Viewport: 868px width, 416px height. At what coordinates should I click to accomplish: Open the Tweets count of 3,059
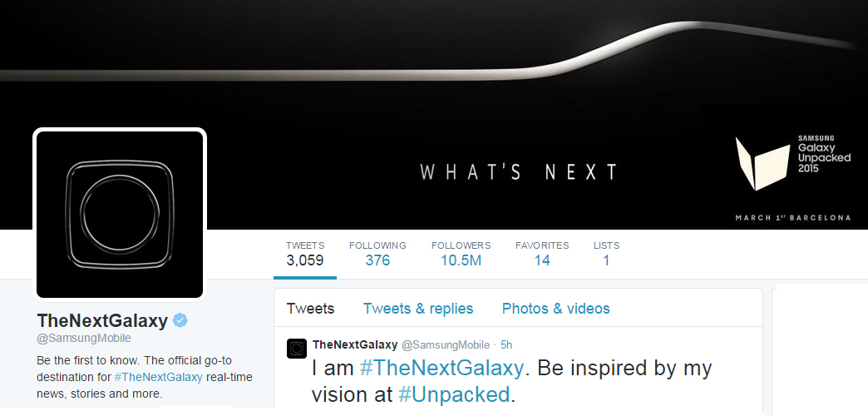pos(305,254)
